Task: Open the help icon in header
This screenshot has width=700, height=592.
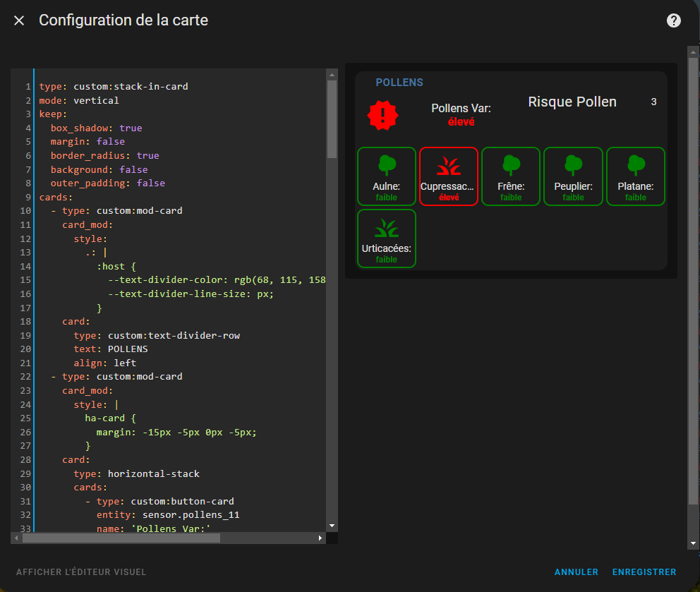Action: pyautogui.click(x=674, y=20)
